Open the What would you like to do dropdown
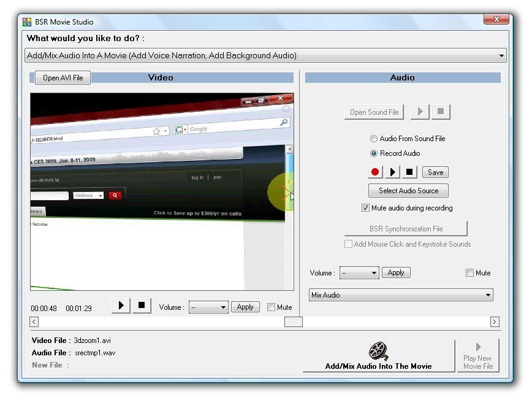532x397 pixels. click(265, 55)
